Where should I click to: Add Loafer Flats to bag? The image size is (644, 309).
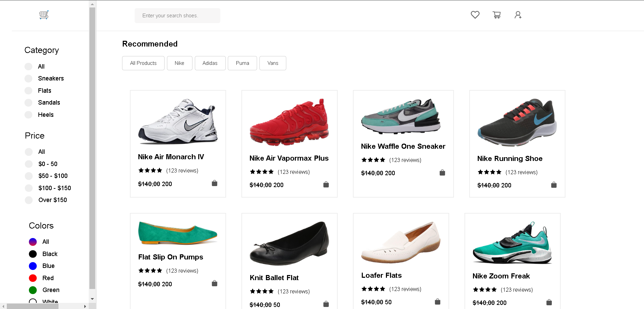pyautogui.click(x=438, y=302)
